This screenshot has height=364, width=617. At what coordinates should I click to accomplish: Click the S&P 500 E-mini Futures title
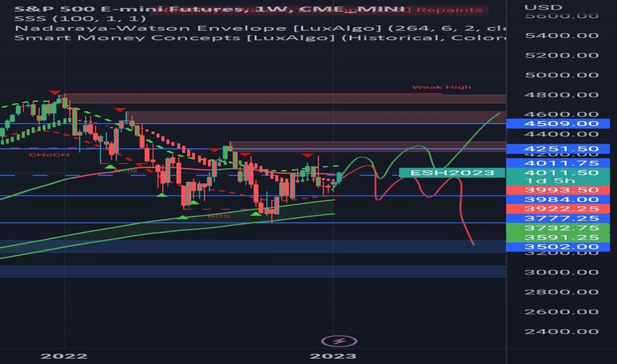[x=209, y=9]
